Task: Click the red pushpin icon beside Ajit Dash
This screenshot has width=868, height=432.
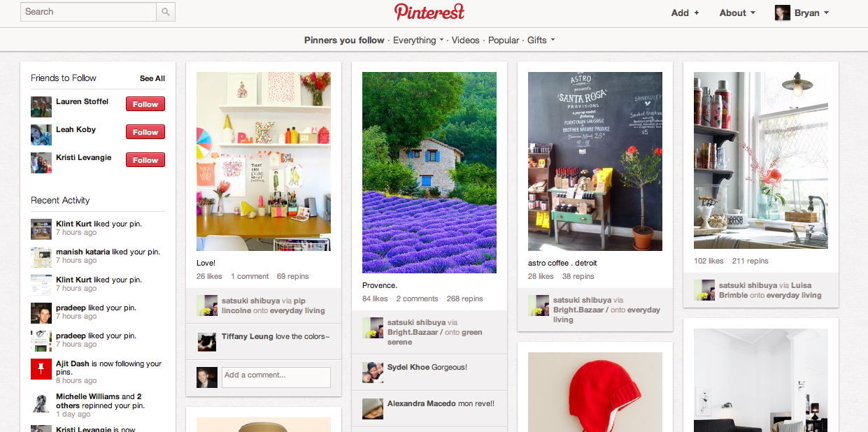Action: pos(41,369)
